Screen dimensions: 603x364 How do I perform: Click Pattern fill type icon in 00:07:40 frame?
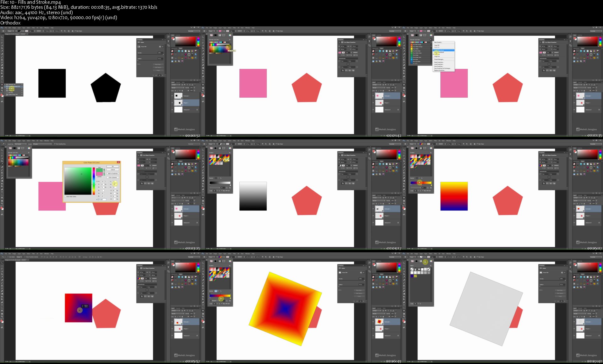425,261
